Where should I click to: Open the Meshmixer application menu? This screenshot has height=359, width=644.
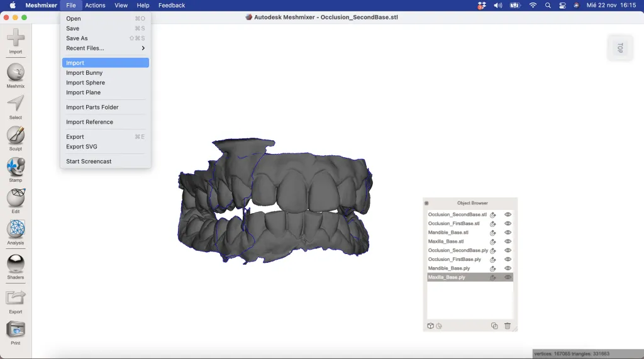click(x=41, y=5)
